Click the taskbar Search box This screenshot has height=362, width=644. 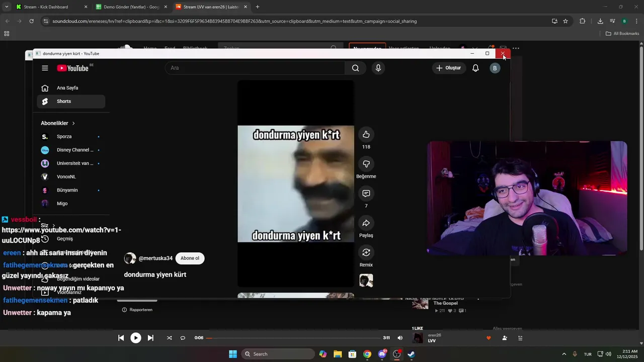[x=278, y=354]
